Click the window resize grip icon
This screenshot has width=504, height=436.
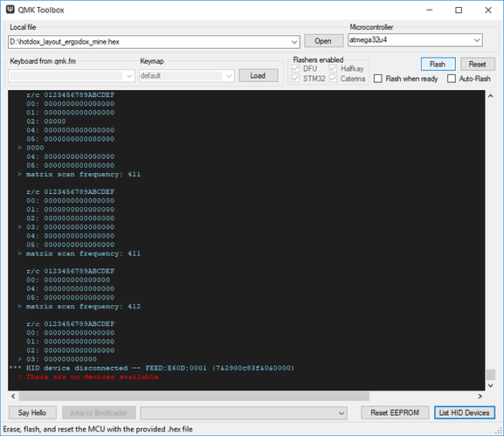tap(499, 431)
